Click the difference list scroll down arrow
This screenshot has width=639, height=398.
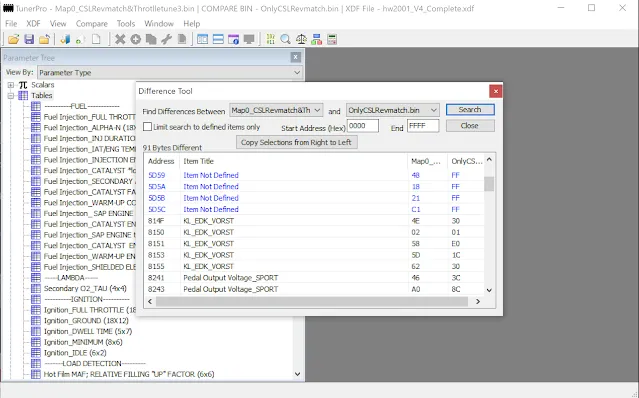[x=489, y=290]
